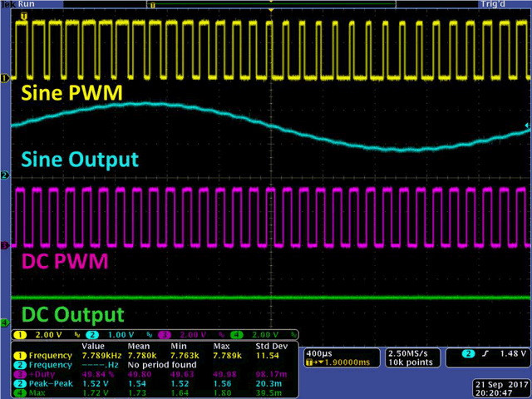
Task: Click the orange T trigger marker above yellow waveform
Action: (24, 16)
